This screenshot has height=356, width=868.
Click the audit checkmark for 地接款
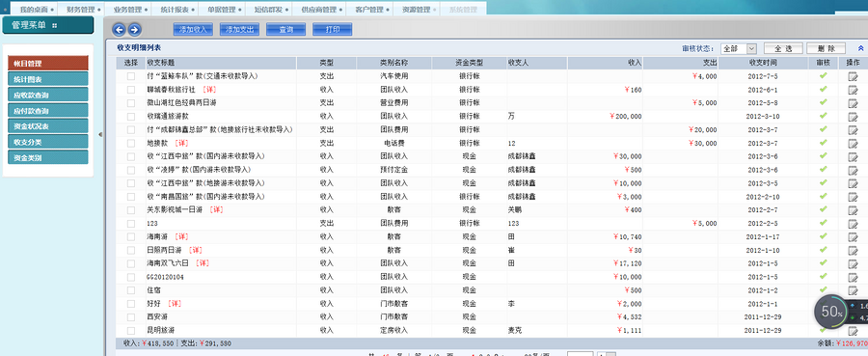click(x=824, y=142)
